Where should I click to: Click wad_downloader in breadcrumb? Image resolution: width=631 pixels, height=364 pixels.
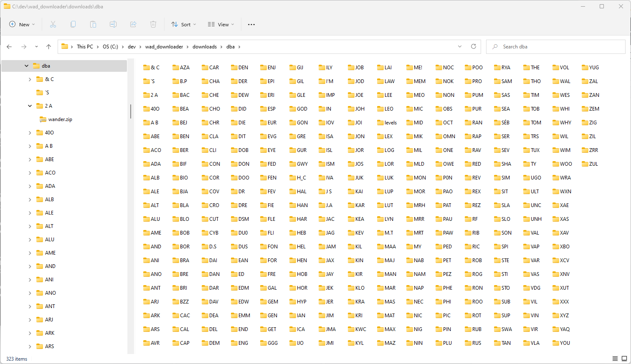(164, 47)
